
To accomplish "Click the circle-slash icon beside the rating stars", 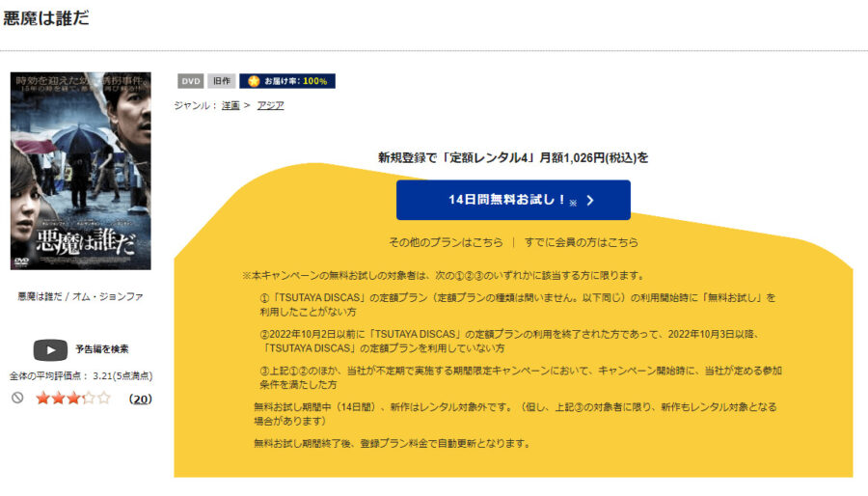I will (x=17, y=398).
